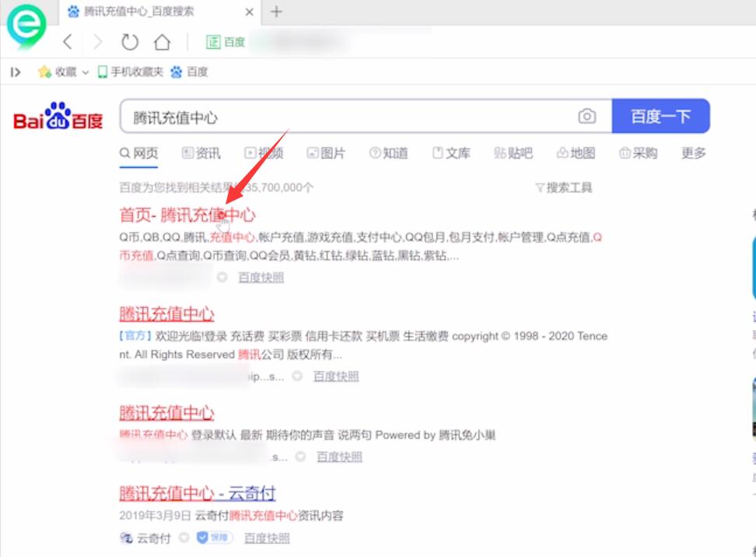Open the 更多 search categories
The width and height of the screenshot is (756, 557).
click(693, 153)
